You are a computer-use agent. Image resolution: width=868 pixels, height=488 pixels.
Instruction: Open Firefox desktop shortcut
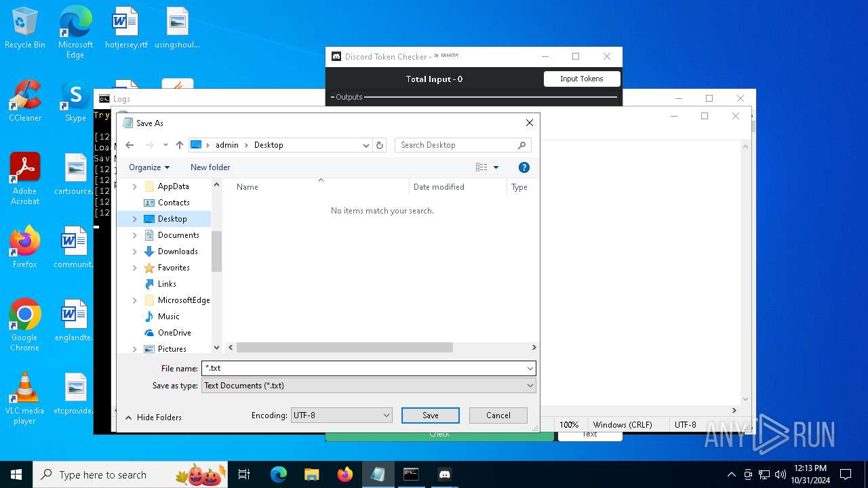coord(25,248)
